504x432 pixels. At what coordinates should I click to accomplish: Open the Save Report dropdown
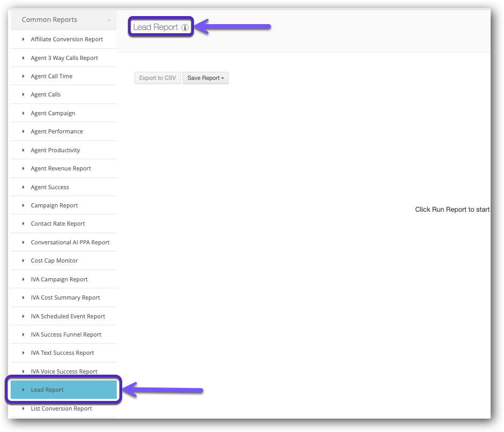click(x=205, y=78)
